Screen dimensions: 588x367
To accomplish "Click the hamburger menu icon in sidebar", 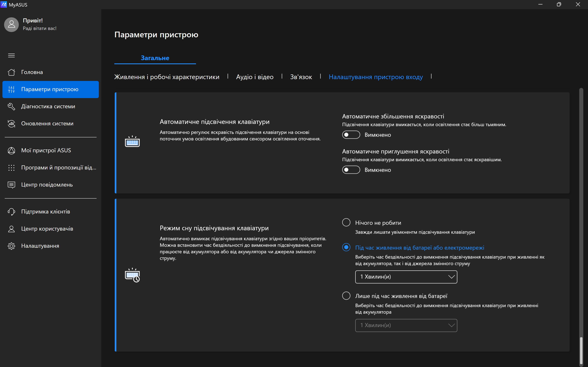I will (x=11, y=55).
